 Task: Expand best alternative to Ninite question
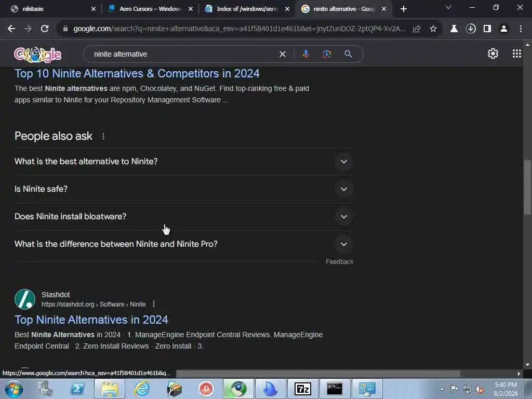[183, 162]
